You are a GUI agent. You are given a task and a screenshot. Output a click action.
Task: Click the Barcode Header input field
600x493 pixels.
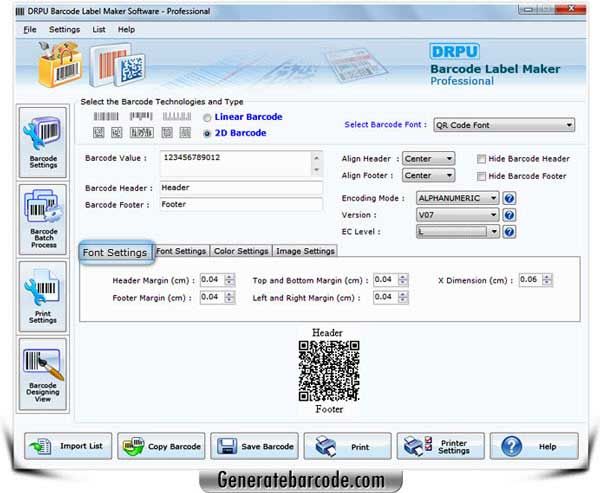tap(241, 188)
